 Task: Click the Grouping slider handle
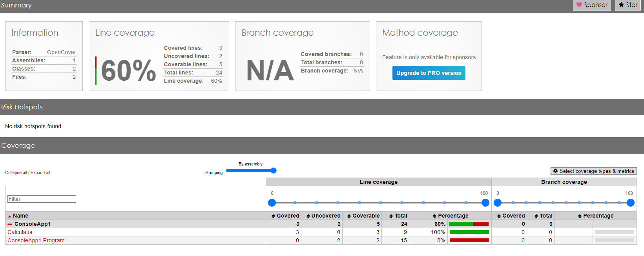[274, 171]
